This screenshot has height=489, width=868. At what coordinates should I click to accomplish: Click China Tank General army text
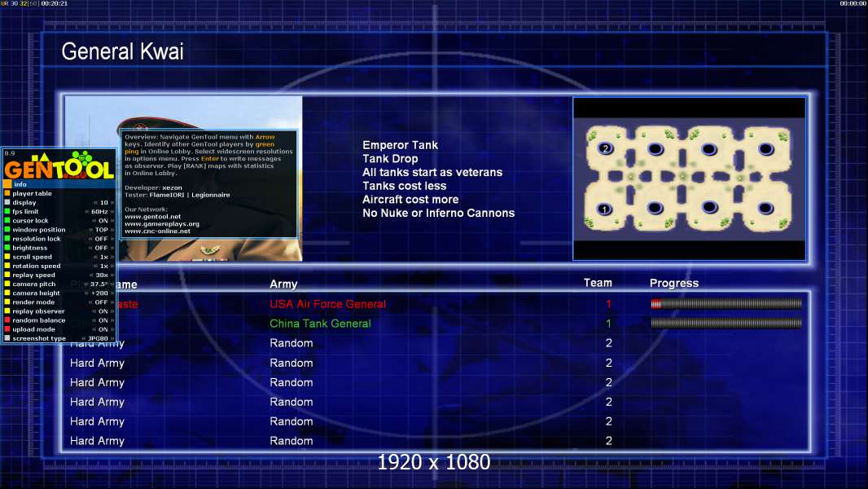320,324
